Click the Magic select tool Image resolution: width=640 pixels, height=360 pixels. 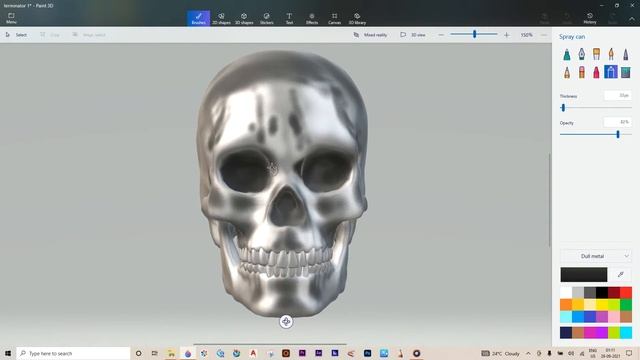coord(89,35)
